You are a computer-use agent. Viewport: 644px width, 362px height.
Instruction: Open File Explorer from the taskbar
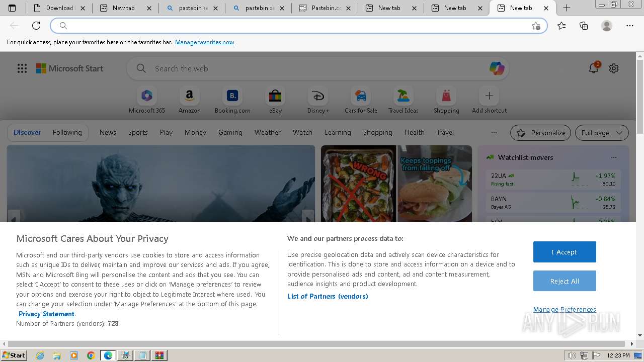(57, 355)
